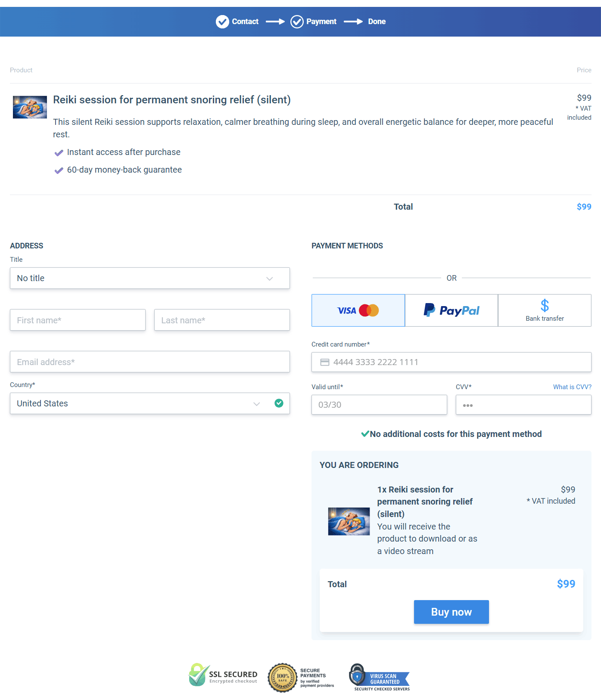Screen dimensions: 601x700
Task: Click the Valid until expiry field
Action: pyautogui.click(x=379, y=405)
